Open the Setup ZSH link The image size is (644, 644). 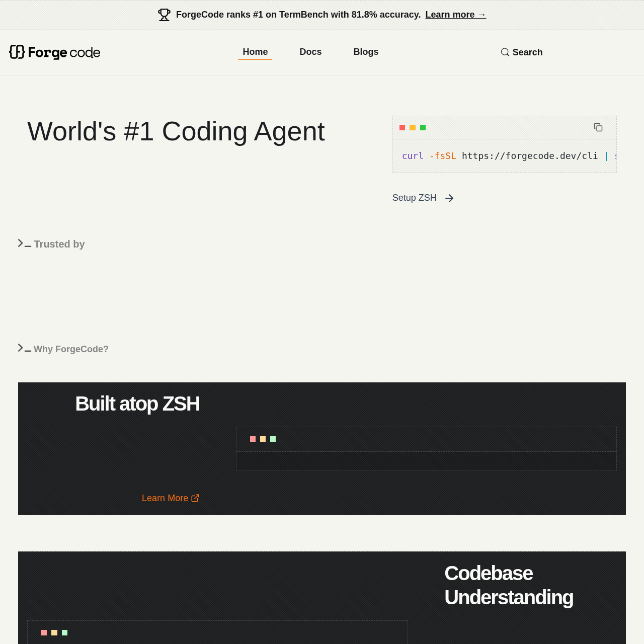pos(423,198)
